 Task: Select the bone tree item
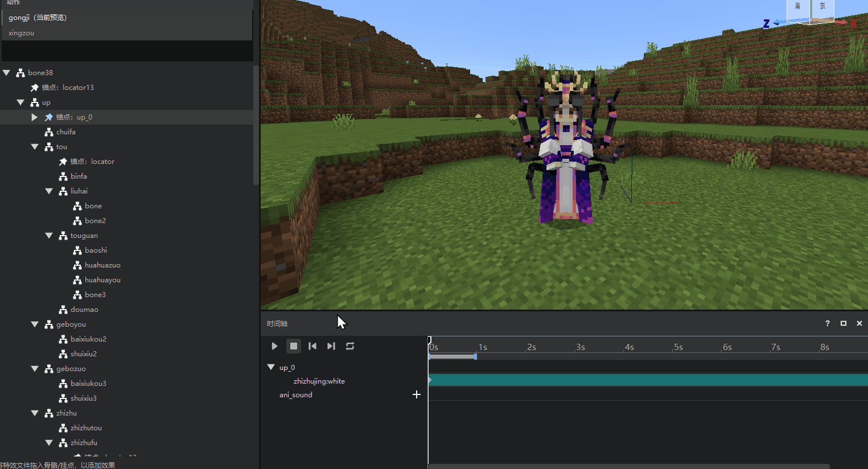[93, 206]
